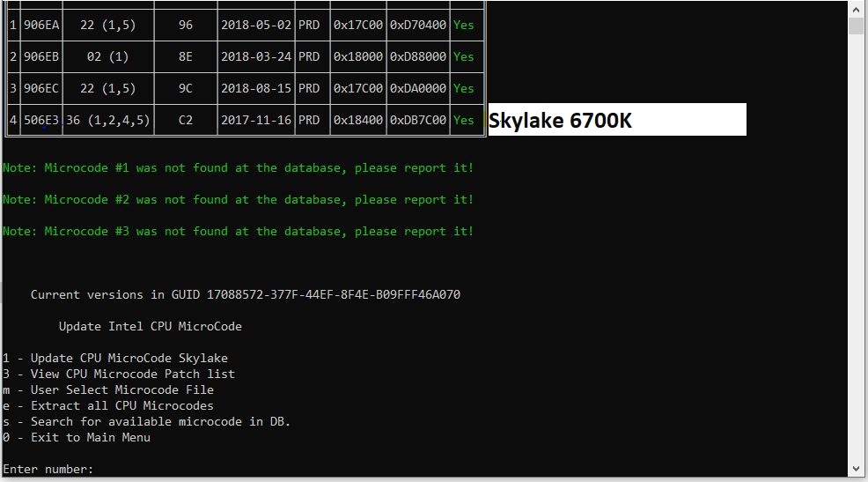
Task: Click the Microcode #3 not found note
Action: [238, 231]
